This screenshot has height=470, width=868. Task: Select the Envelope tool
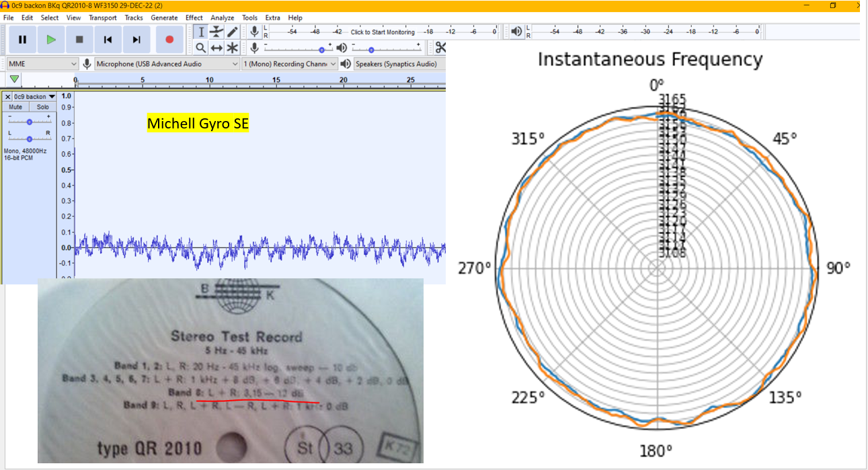click(216, 32)
